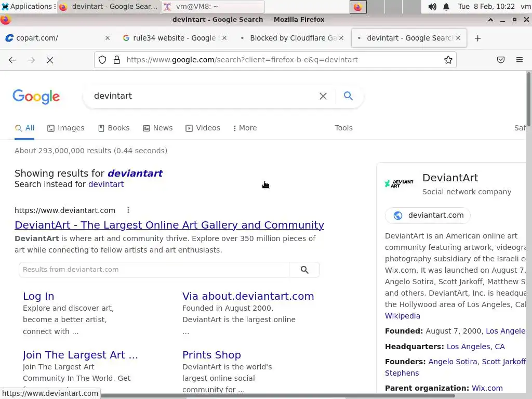Close the Blocked by Cloudflare tab

pos(341,38)
